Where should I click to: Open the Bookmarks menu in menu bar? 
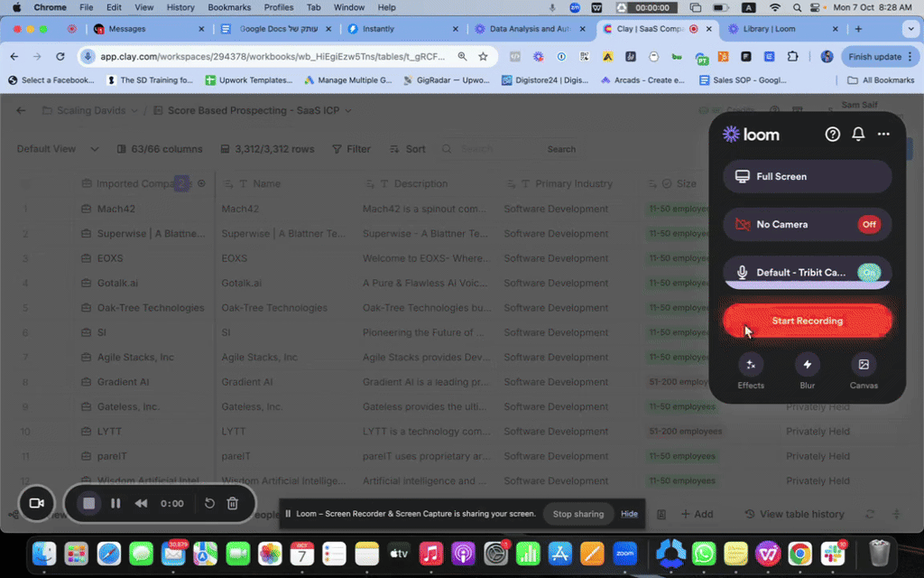click(229, 7)
